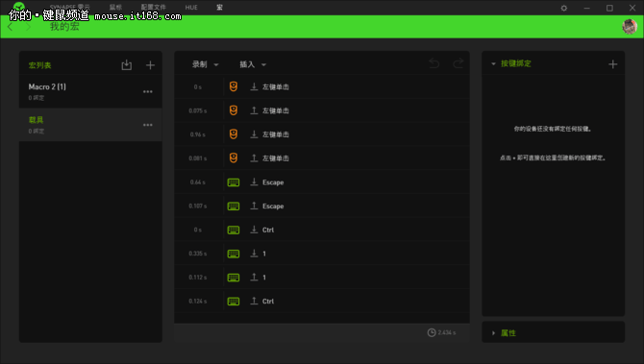Redo the macro edit

(x=458, y=63)
